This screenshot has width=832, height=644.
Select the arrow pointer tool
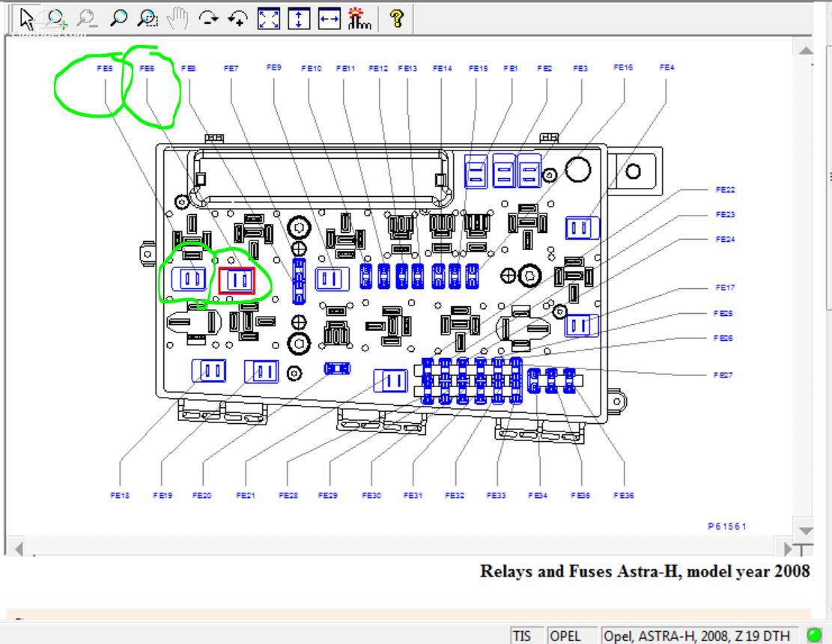pos(26,19)
